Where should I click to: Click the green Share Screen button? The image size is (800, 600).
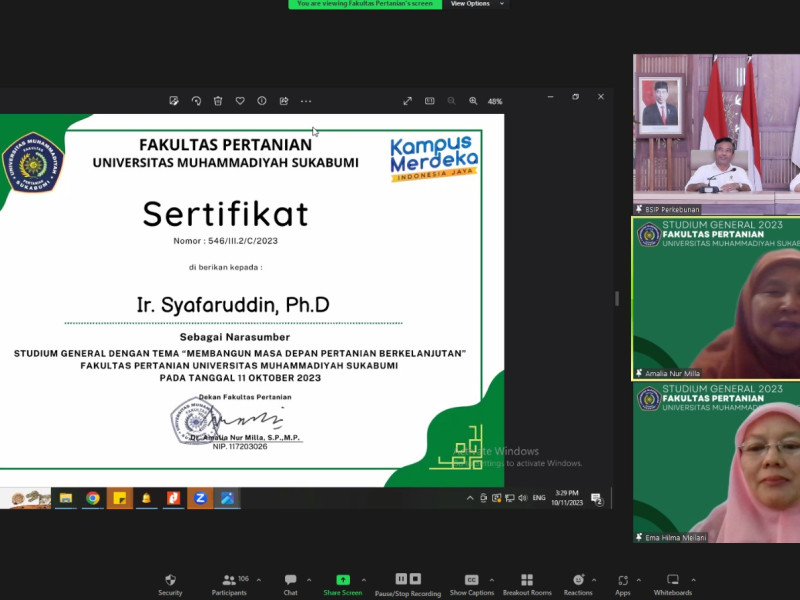tap(343, 585)
